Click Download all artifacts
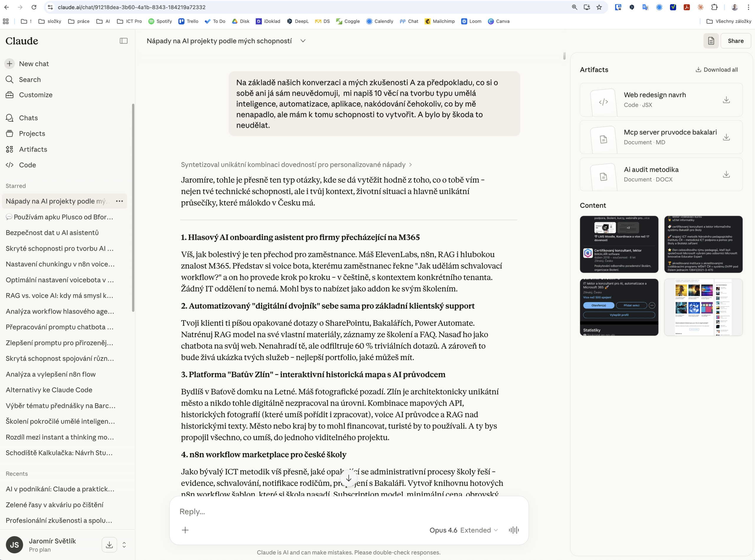Screen dimensions: 755x560 (x=716, y=70)
